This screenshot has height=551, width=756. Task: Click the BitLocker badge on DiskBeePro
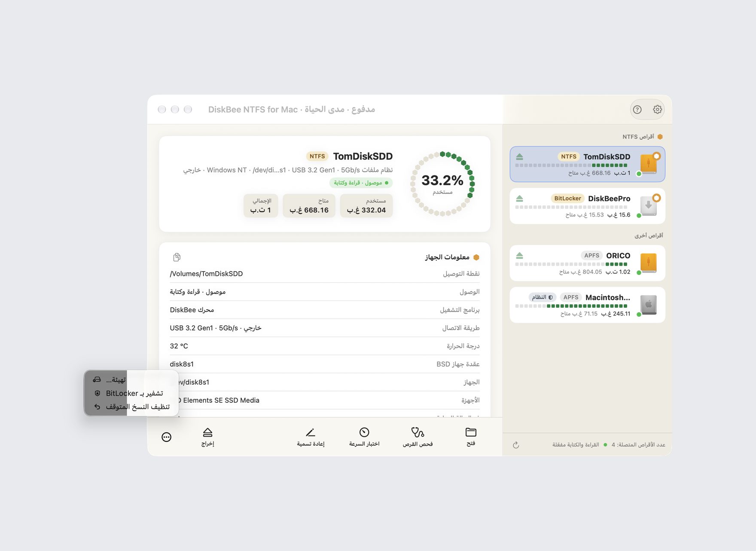tap(567, 198)
